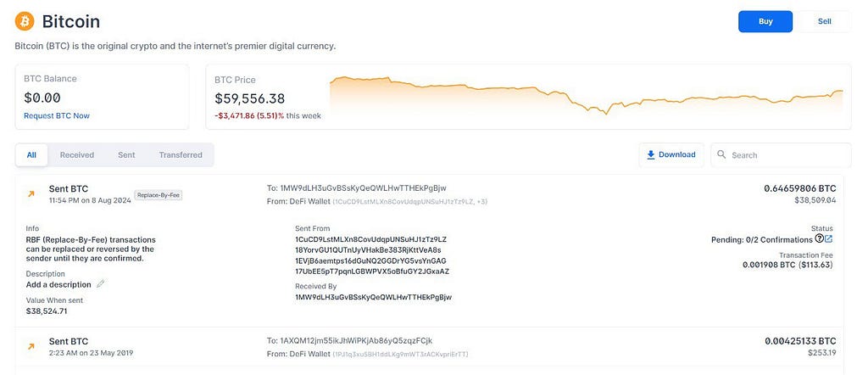This screenshot has height=375, width=868.
Task: Click the sent arrow icon for 8 Aug transaction
Action: [x=31, y=194]
